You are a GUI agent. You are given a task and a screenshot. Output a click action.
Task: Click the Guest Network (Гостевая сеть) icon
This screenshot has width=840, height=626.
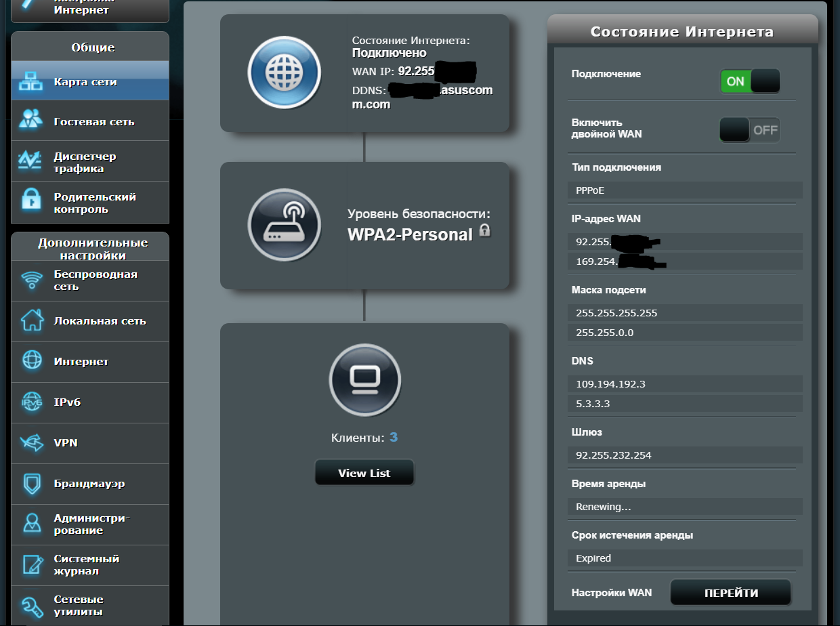pyautogui.click(x=30, y=121)
